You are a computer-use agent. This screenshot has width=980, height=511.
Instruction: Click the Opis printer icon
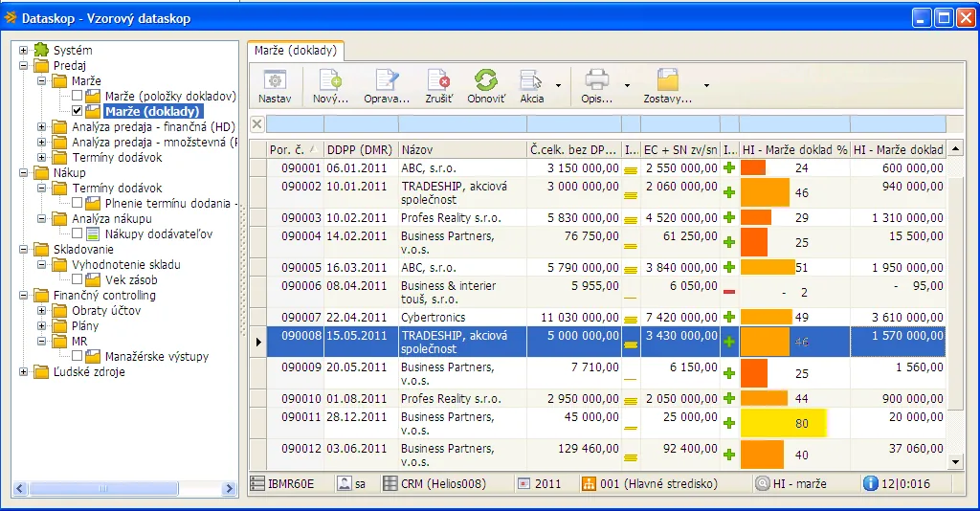596,80
